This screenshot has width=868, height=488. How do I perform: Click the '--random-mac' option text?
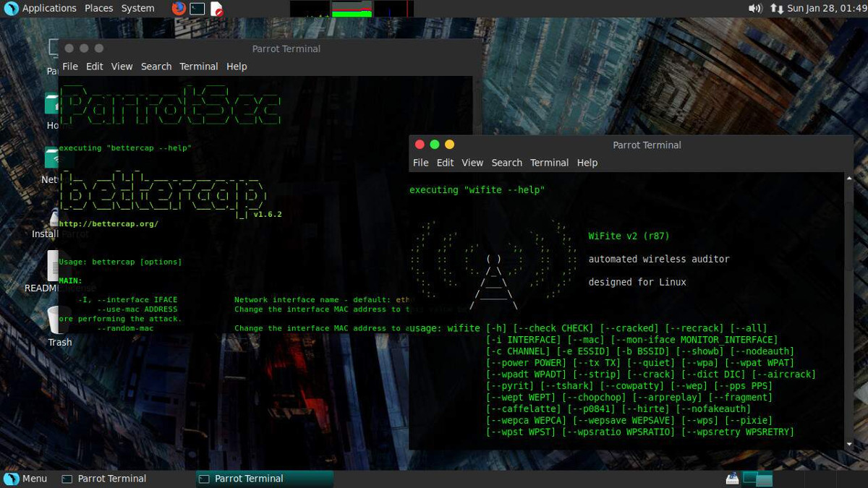pos(126,328)
